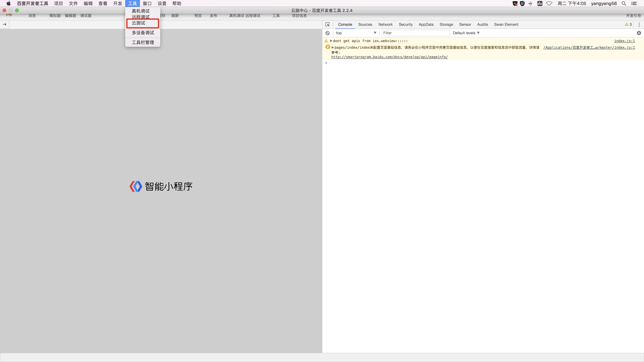The height and width of the screenshot is (362, 644).
Task: Click inside the Filter input field
Action: click(416, 33)
